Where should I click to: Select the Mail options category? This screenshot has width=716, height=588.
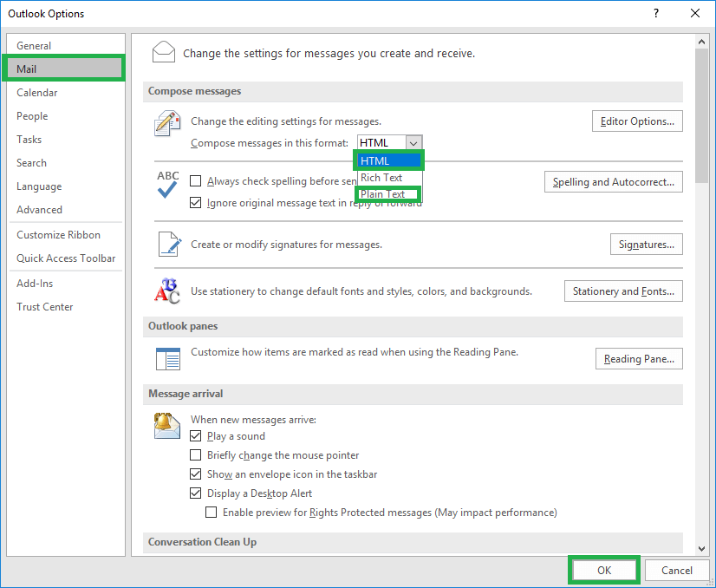pyautogui.click(x=66, y=69)
